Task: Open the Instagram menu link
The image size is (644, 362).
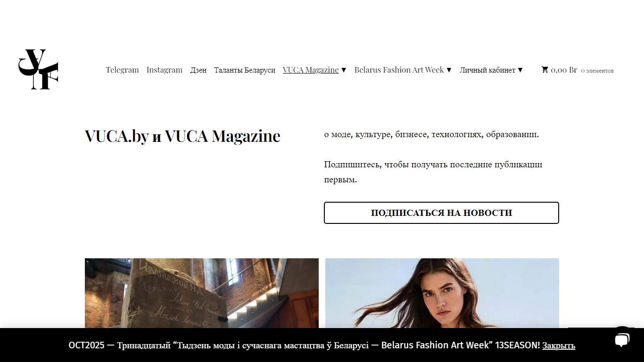Action: (165, 70)
